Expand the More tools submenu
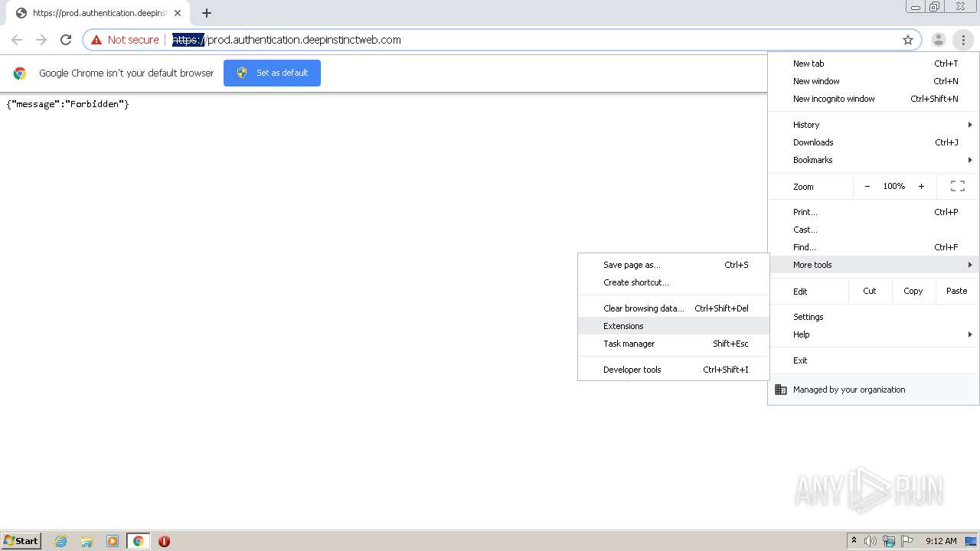Image resolution: width=980 pixels, height=551 pixels. click(874, 265)
